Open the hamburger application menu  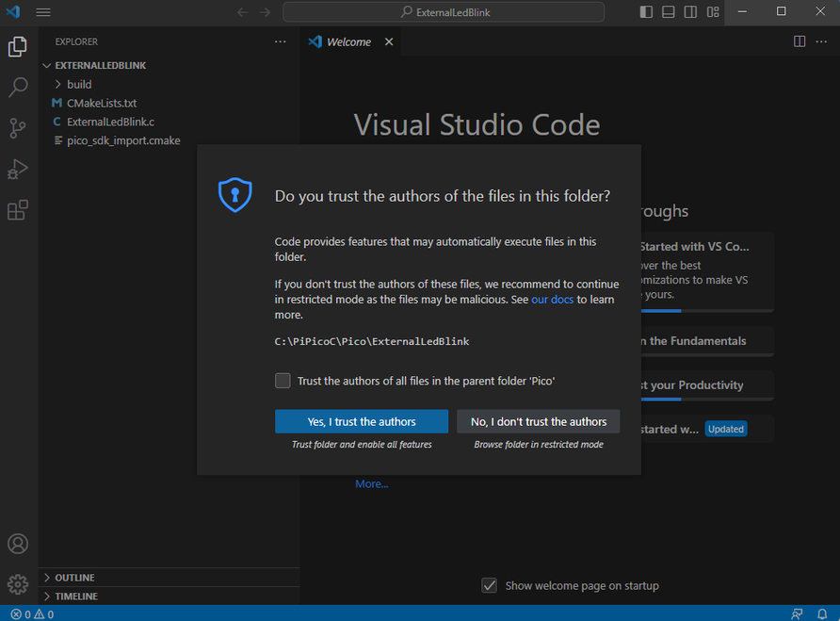(x=43, y=12)
